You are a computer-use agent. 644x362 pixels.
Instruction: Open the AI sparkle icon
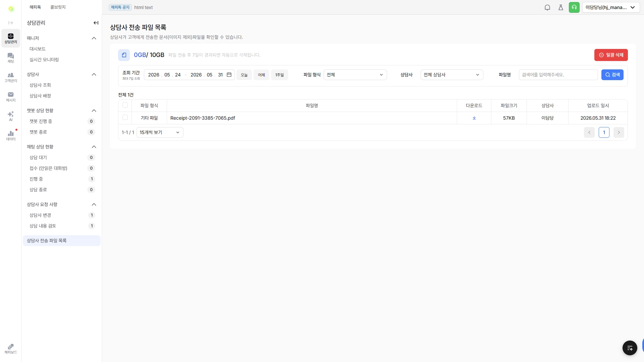(x=11, y=116)
